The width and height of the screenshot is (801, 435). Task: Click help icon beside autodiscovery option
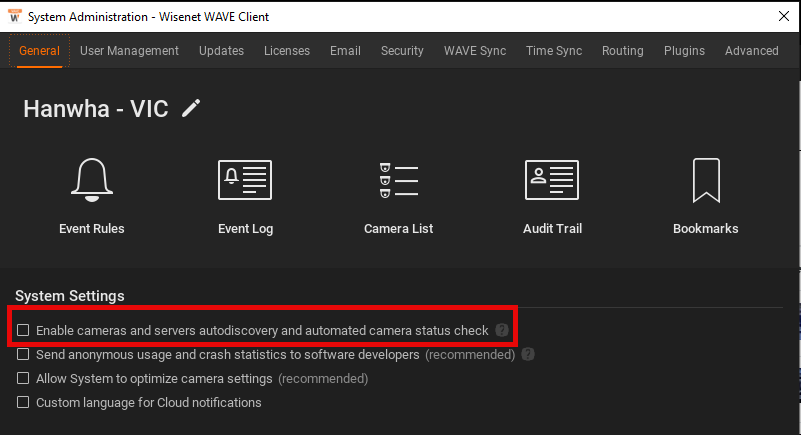[x=502, y=330]
